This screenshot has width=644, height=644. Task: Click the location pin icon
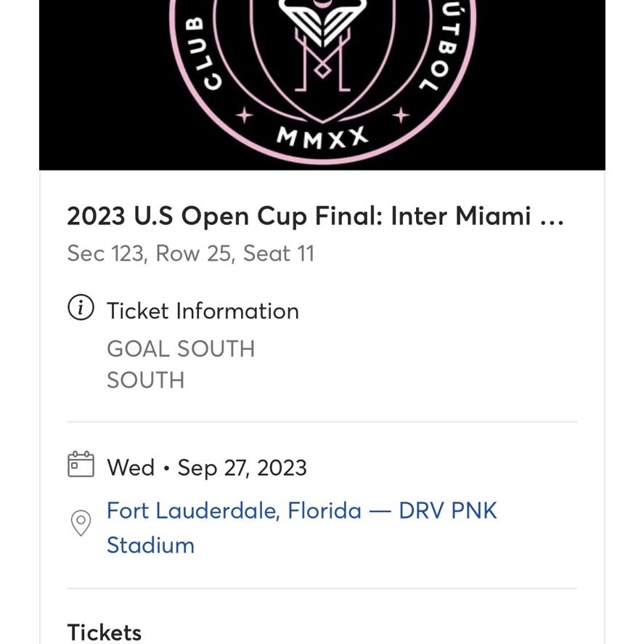pos(81,523)
